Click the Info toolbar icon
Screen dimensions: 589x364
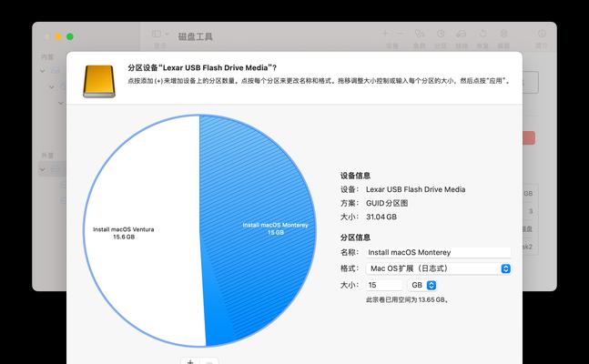coord(542,34)
